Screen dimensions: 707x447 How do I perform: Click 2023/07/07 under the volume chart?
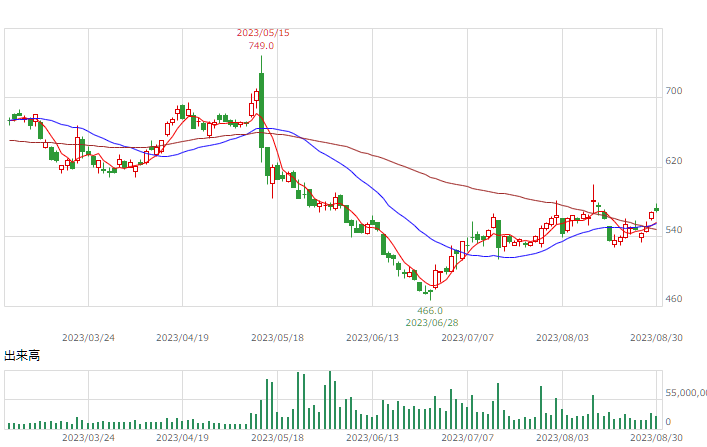pos(468,438)
